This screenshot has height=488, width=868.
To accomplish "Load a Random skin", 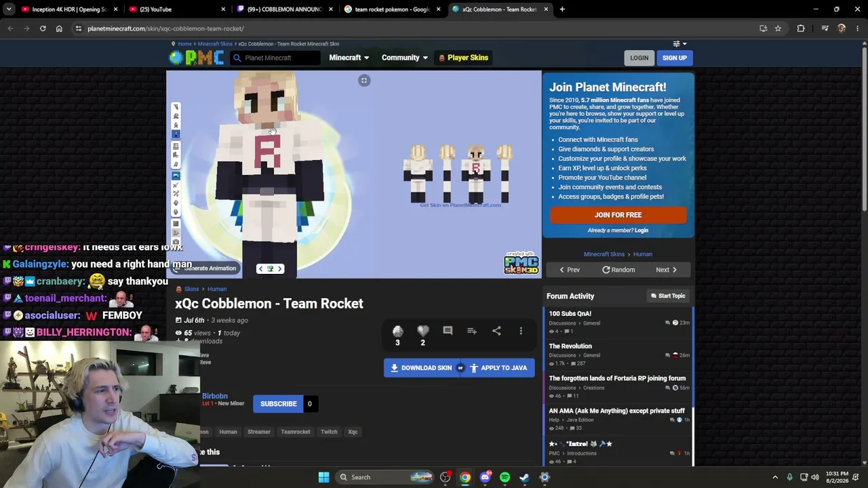I will click(618, 270).
